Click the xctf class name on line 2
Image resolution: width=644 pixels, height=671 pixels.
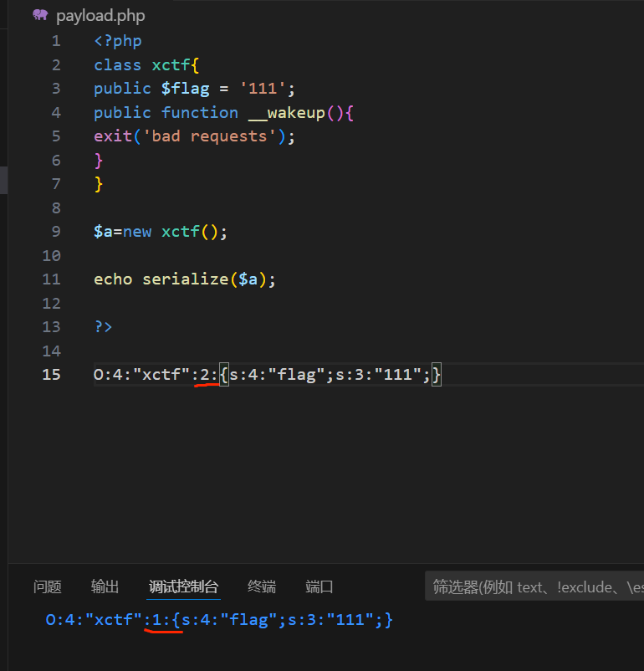point(171,65)
